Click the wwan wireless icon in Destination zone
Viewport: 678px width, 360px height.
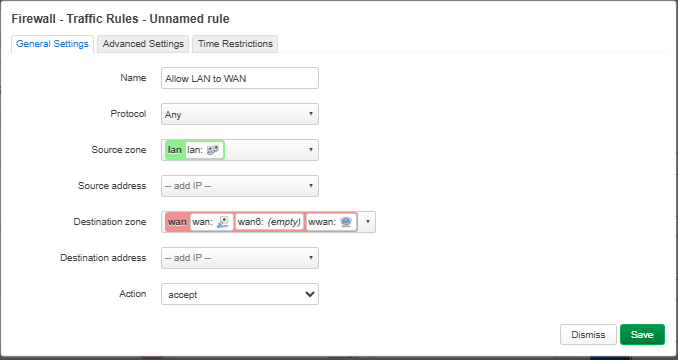click(346, 222)
